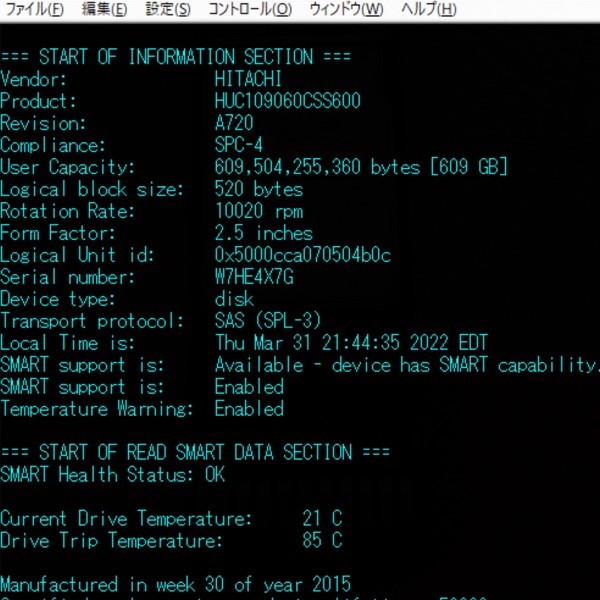600x600 pixels.
Task: Click the Serial number: label
Action: (x=67, y=277)
